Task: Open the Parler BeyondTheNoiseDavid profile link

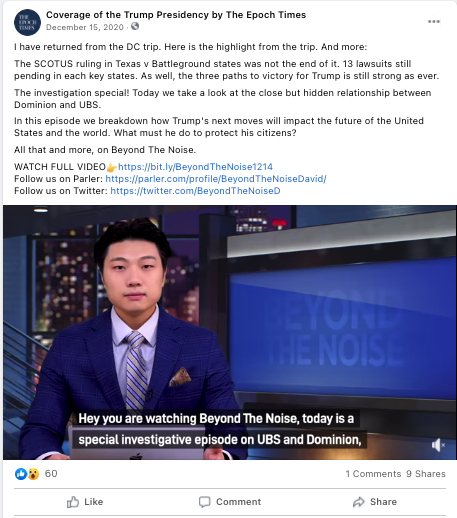Action: coord(216,179)
